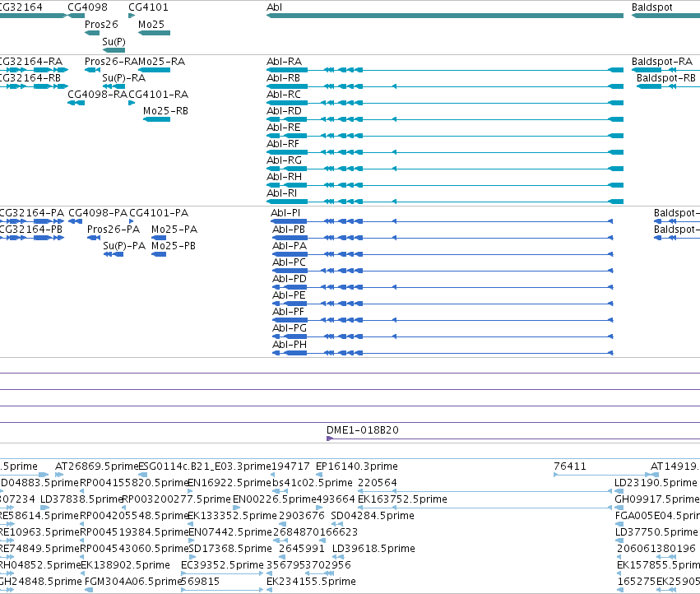Select the Mo25 gene label
700x594 pixels.
tap(151, 25)
